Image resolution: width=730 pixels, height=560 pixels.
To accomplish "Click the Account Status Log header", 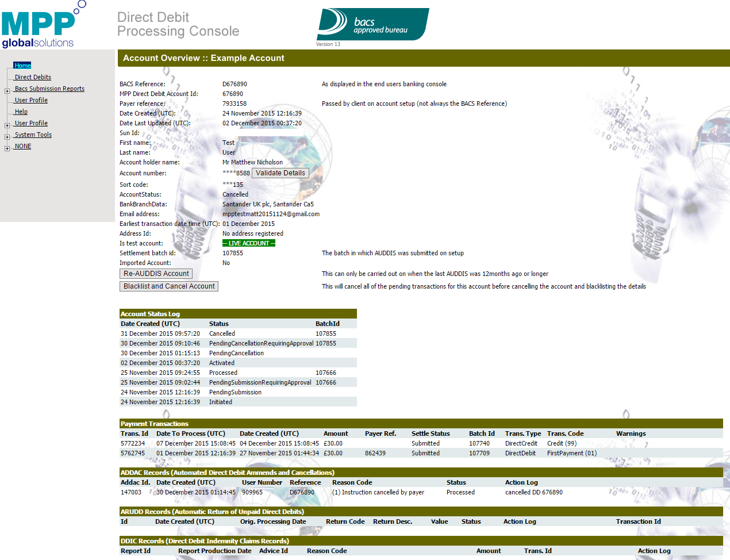I will [x=150, y=314].
